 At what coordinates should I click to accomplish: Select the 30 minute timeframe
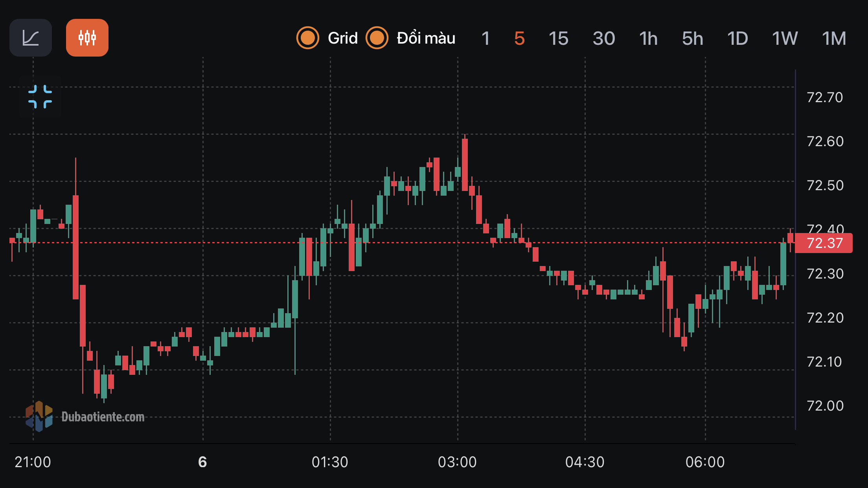pos(604,39)
